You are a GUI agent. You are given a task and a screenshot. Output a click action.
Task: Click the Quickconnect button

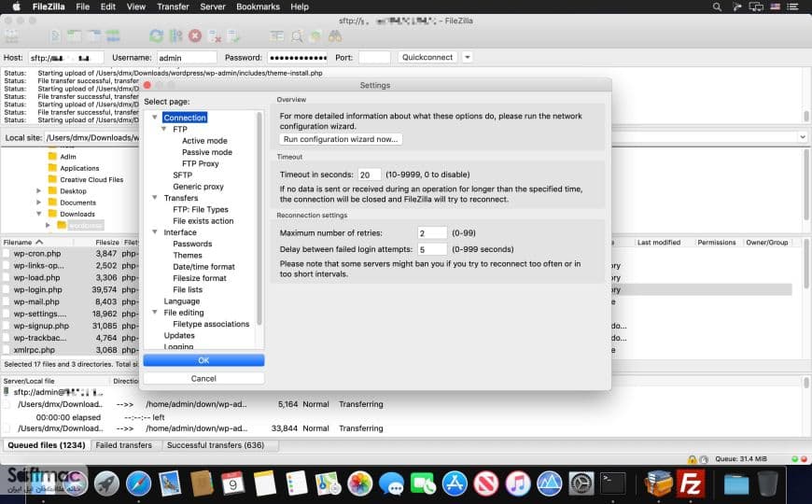click(427, 58)
